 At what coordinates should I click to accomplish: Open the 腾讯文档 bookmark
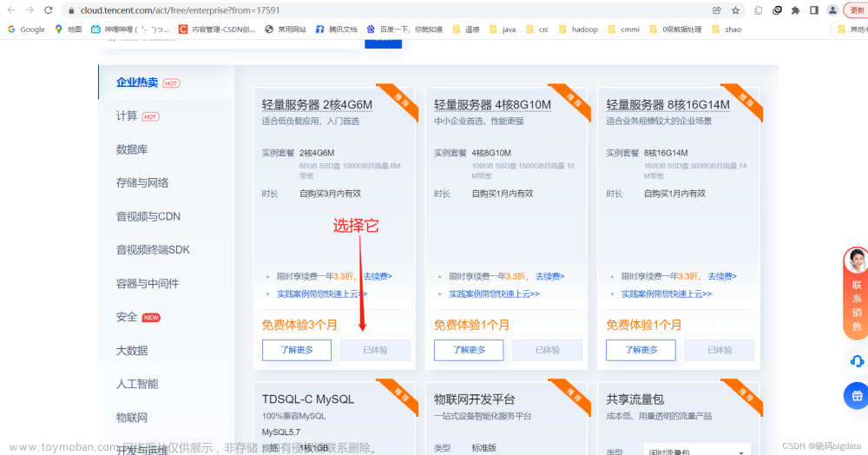pos(337,30)
